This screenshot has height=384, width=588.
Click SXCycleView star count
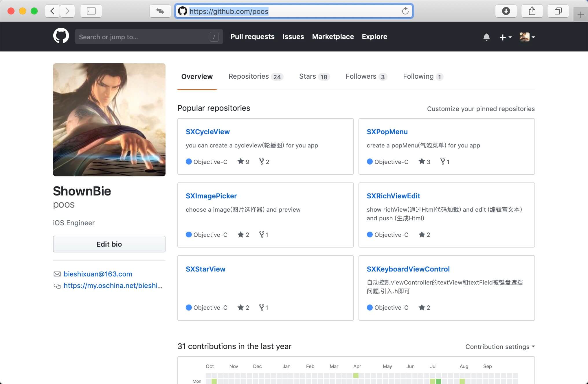(243, 162)
